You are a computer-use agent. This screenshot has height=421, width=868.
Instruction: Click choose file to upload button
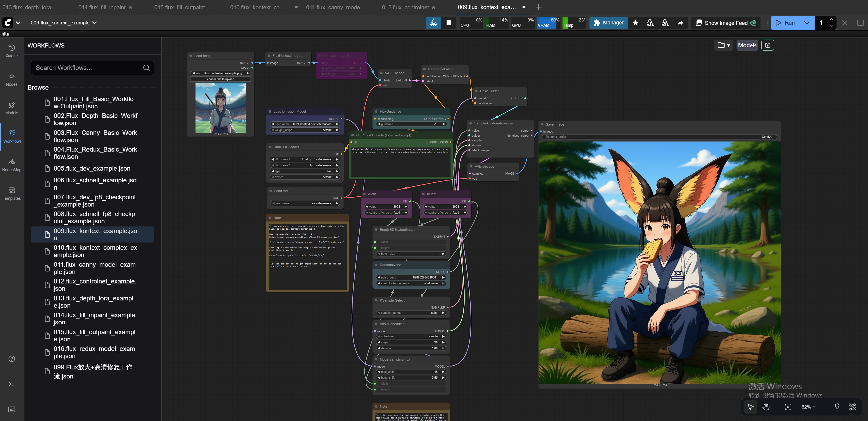click(x=220, y=79)
